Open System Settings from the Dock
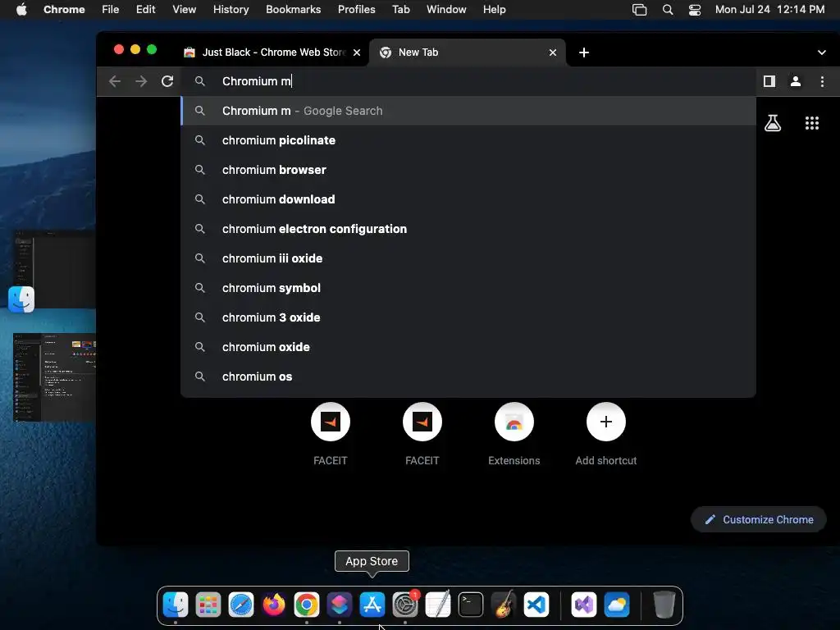The width and height of the screenshot is (840, 630). (405, 605)
